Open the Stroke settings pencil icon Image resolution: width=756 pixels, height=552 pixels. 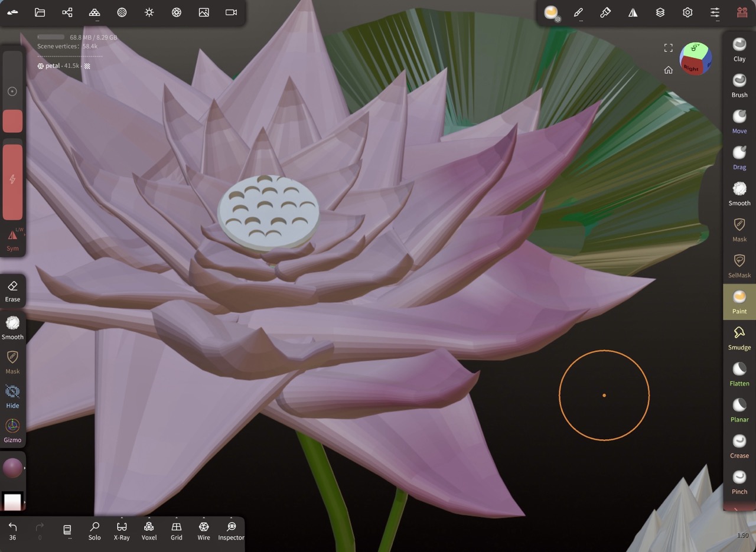tap(578, 12)
